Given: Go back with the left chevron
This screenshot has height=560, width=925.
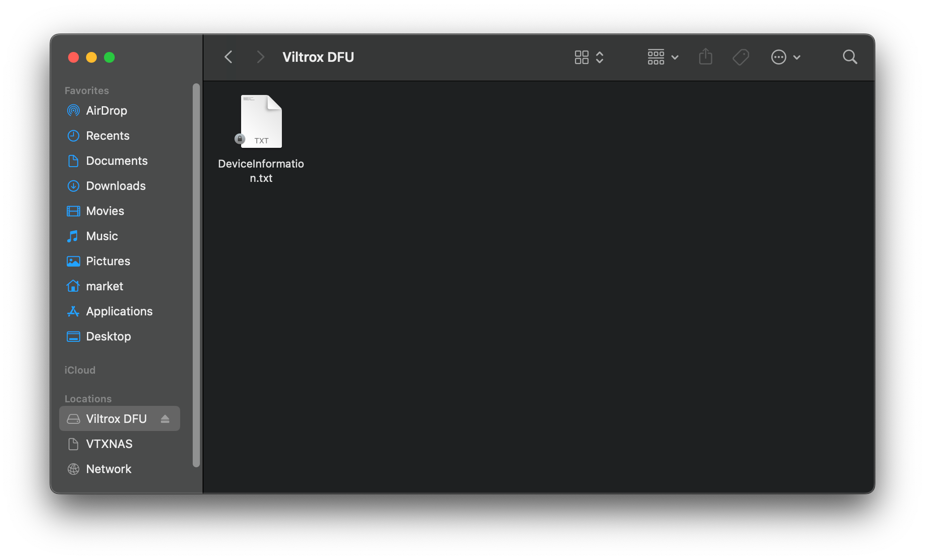Looking at the screenshot, I should 228,57.
